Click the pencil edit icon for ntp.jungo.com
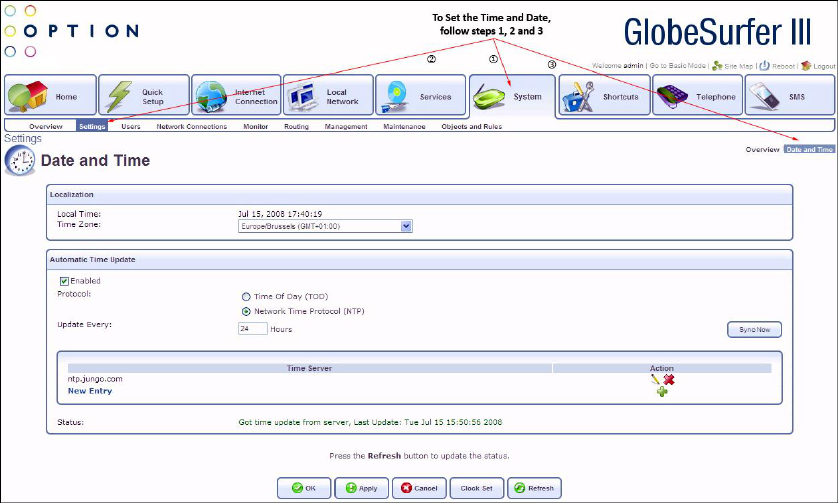Screen dimensions: 838x503 (x=655, y=380)
